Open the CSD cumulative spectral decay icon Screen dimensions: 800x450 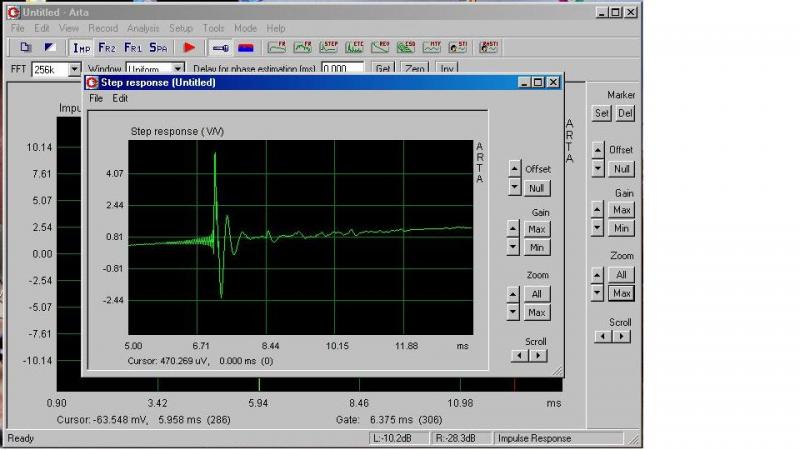[407, 47]
